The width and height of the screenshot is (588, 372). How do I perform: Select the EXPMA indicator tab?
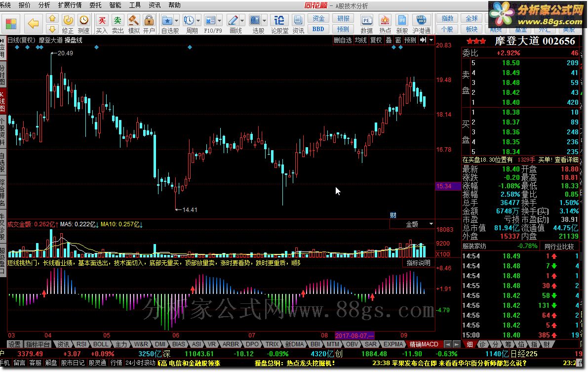[x=393, y=344]
